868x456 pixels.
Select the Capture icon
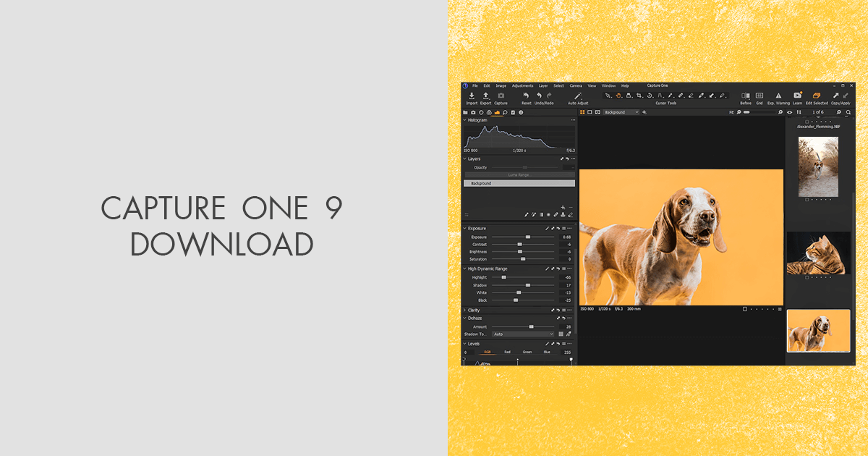tap(501, 95)
